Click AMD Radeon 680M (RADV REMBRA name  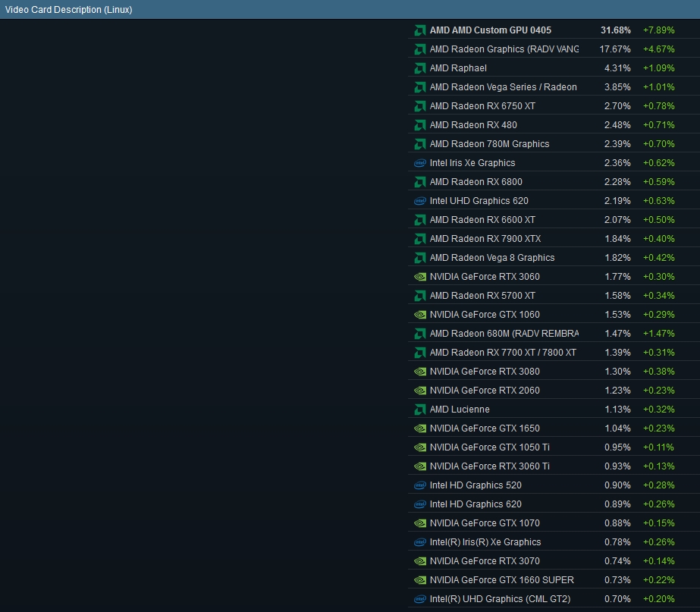[504, 334]
